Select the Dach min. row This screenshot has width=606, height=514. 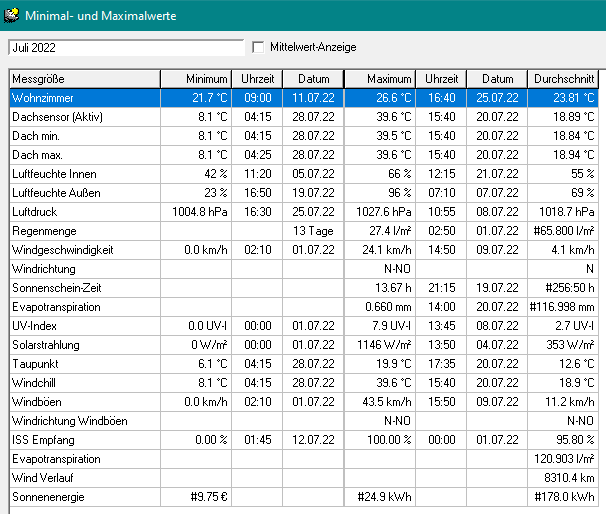84,136
